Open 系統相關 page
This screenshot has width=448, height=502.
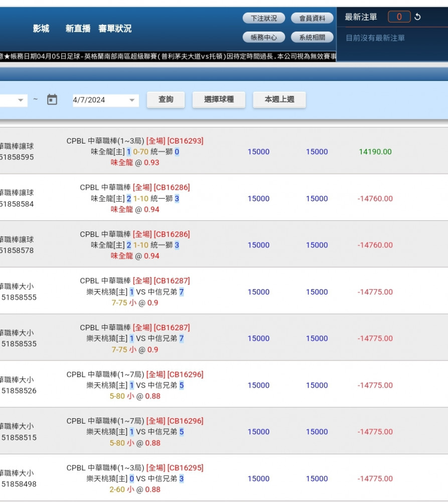[x=312, y=38]
